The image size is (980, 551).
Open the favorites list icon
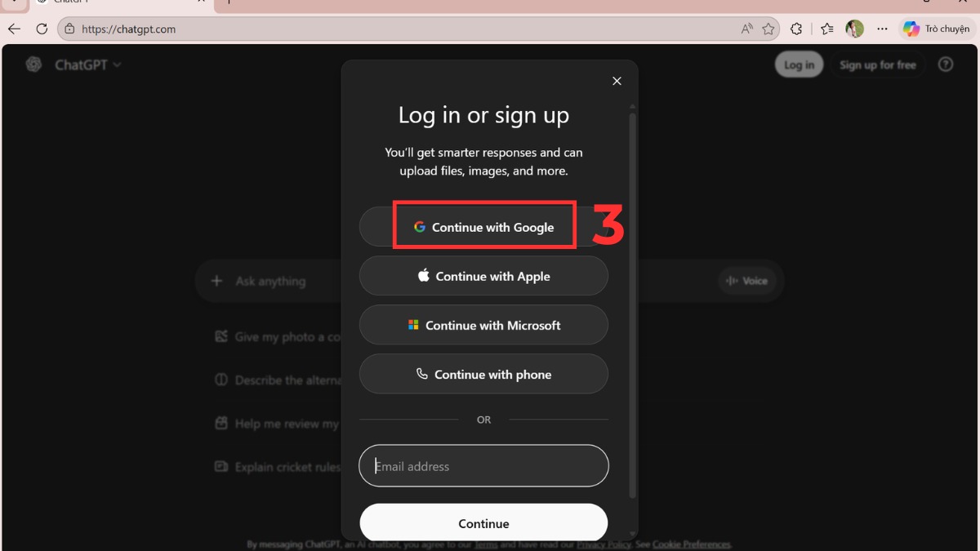(826, 29)
